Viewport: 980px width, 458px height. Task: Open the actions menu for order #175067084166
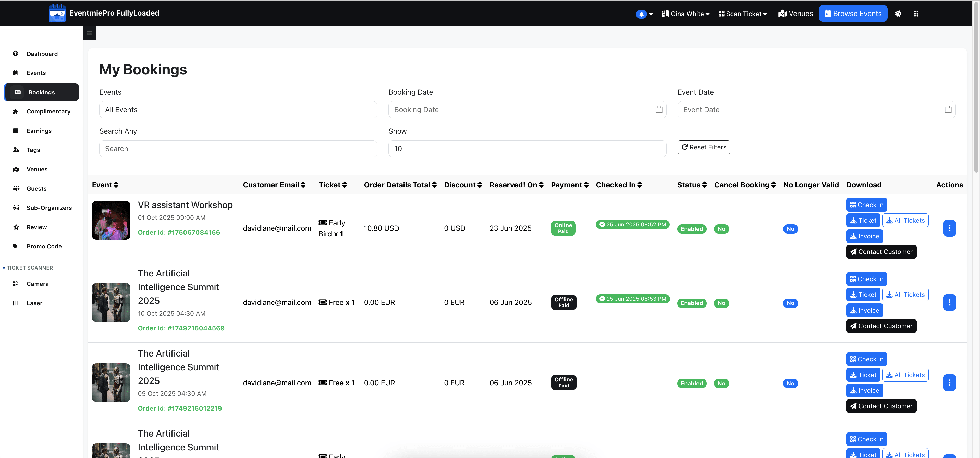click(x=949, y=228)
